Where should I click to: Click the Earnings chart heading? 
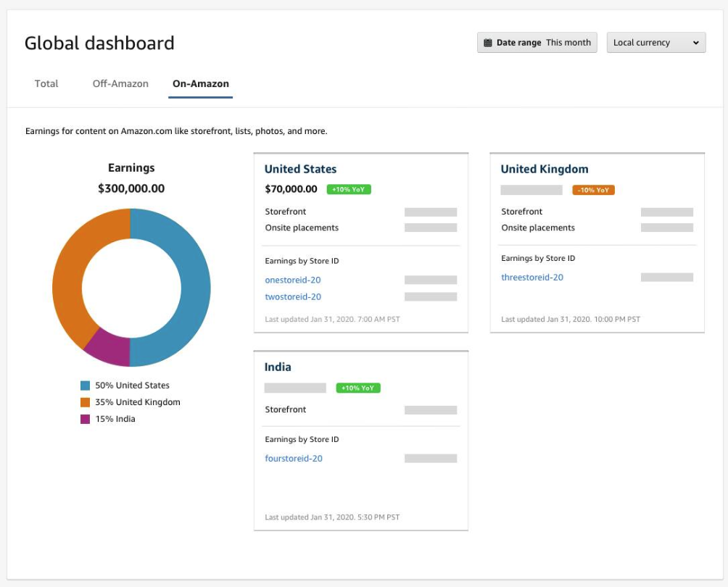(x=131, y=167)
